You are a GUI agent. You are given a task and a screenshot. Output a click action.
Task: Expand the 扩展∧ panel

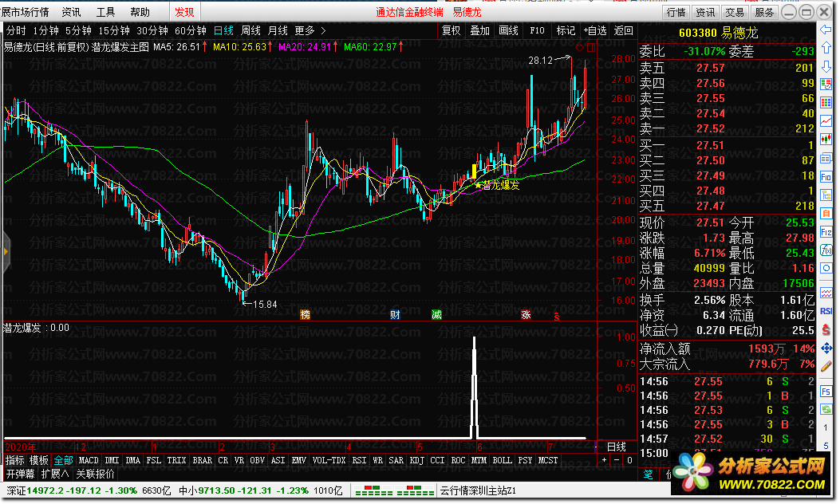(54, 474)
